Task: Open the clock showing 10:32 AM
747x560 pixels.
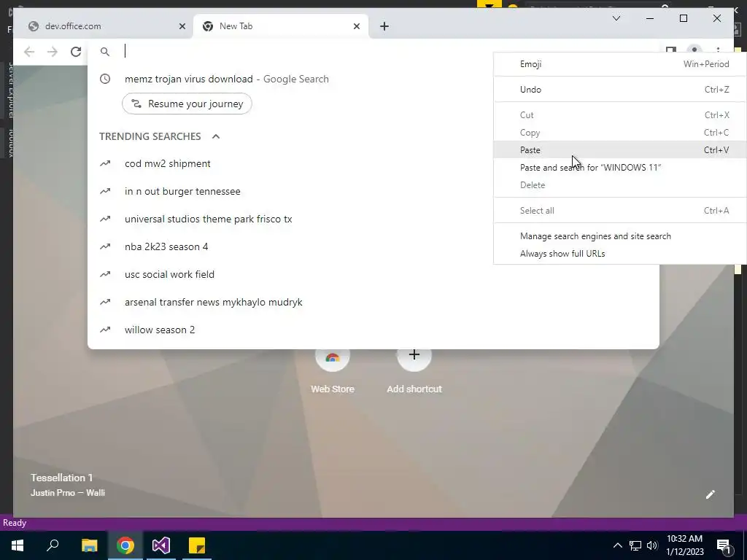Action: [684, 545]
